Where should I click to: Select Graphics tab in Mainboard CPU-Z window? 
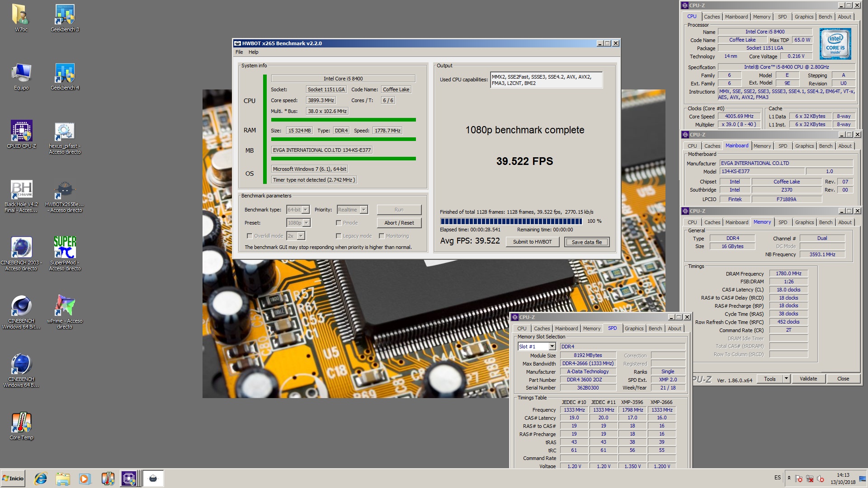804,146
